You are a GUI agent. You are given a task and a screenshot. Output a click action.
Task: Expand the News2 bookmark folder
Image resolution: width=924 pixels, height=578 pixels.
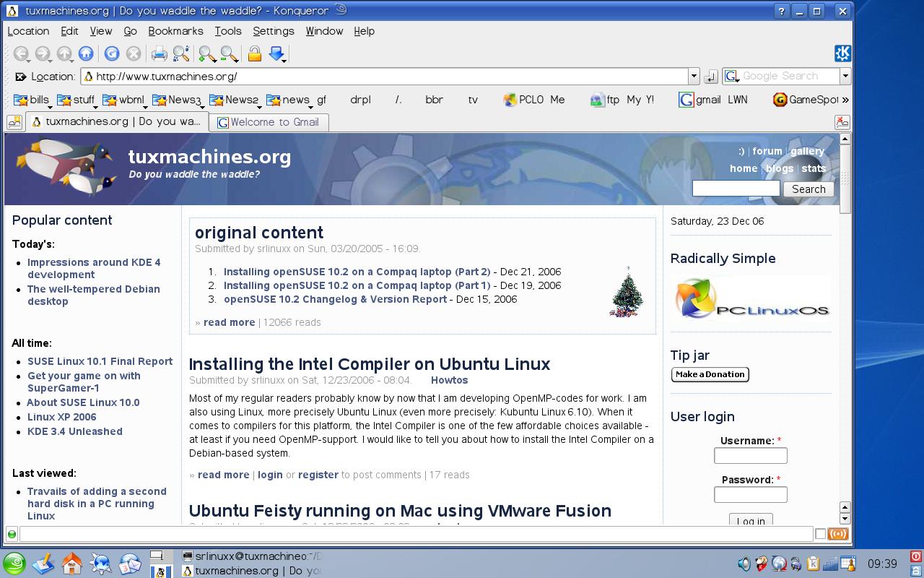234,100
